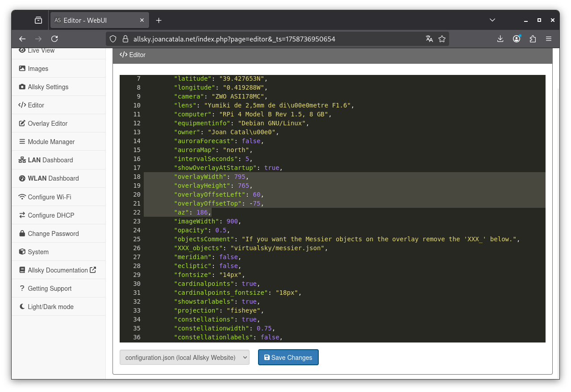Click the Overlay Editor pencil icon

[22, 124]
